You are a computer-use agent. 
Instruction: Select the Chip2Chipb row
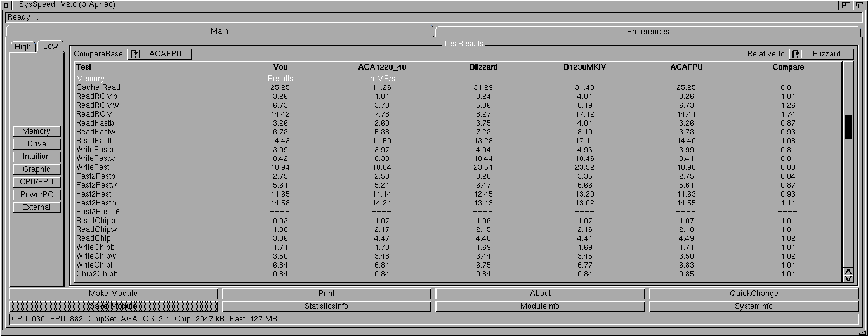[458, 274]
